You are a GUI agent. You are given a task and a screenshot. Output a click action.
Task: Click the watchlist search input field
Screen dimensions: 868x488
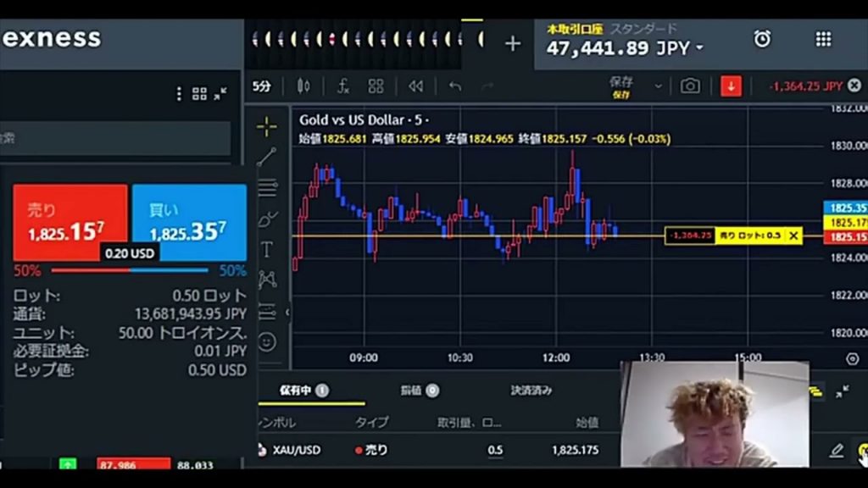point(115,138)
